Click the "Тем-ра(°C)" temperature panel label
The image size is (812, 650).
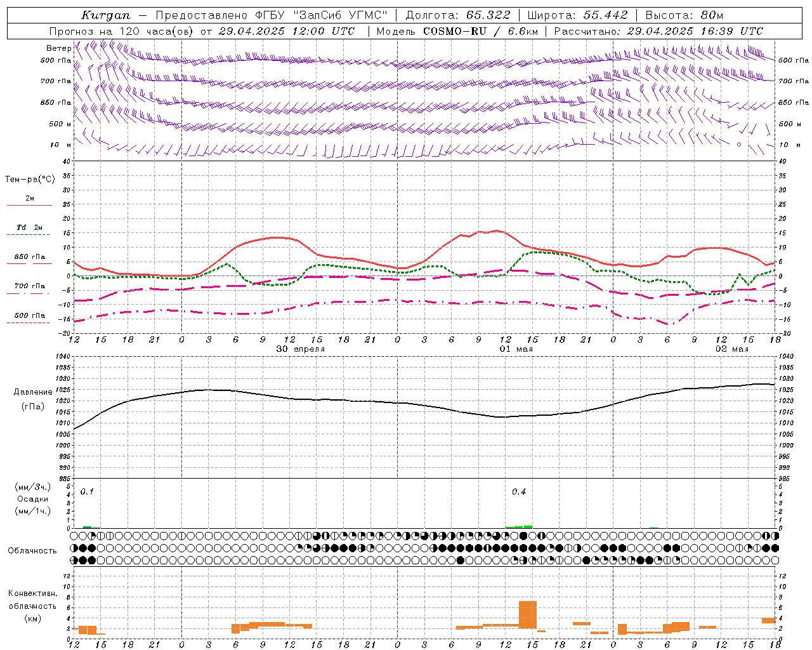point(30,180)
